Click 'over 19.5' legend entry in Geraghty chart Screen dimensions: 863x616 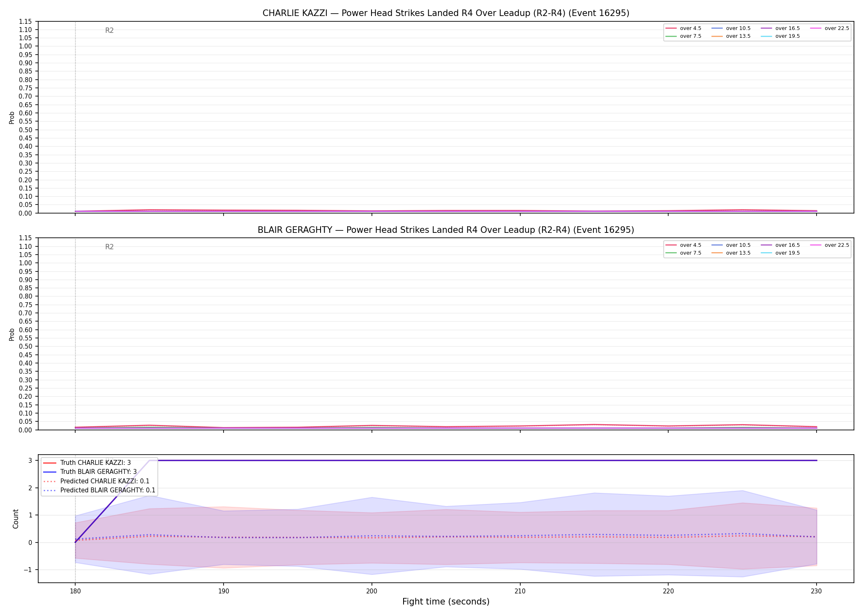[x=780, y=253]
